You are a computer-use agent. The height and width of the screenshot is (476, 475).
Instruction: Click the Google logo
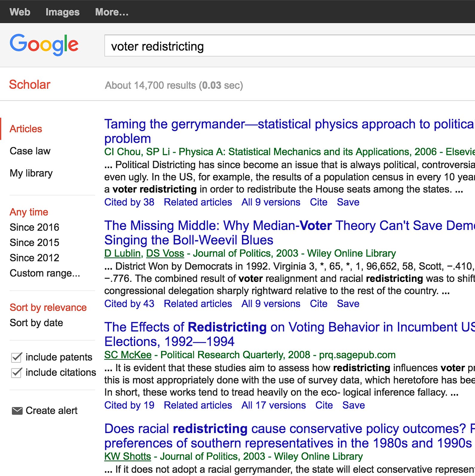click(x=44, y=44)
